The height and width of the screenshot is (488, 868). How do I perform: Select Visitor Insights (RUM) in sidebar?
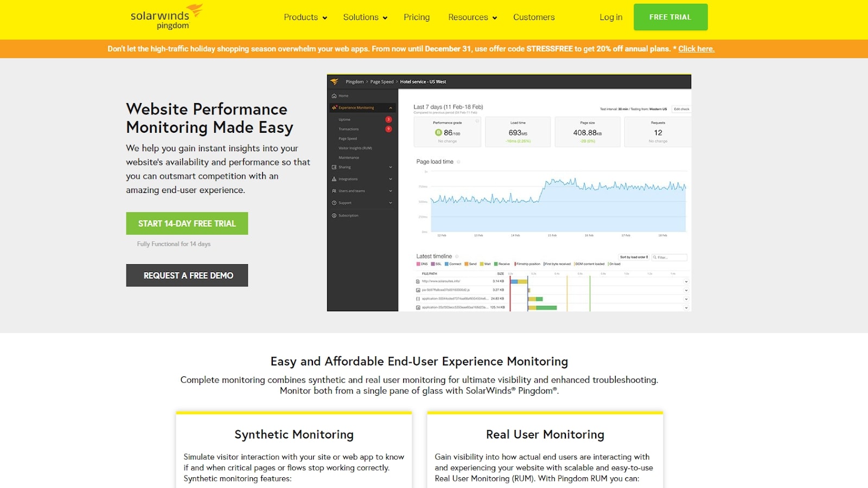355,148
